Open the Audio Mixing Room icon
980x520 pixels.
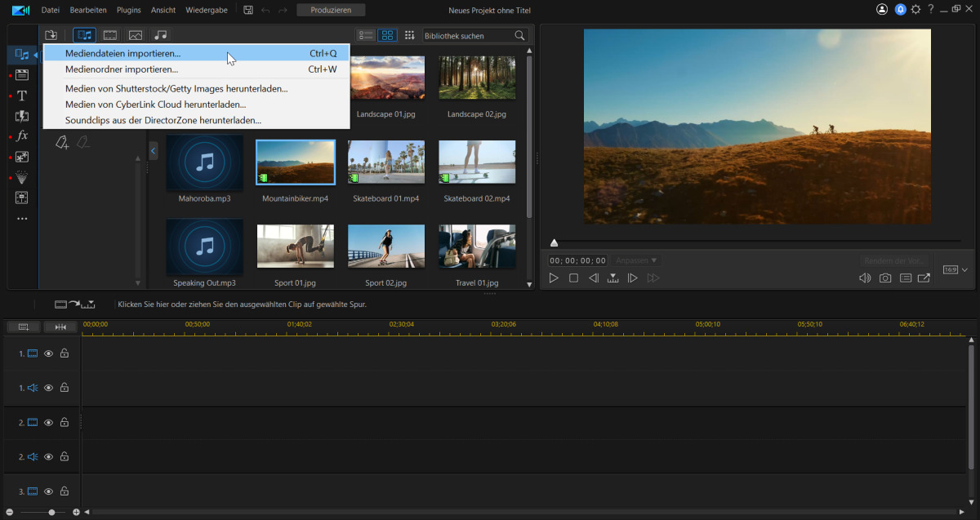click(22, 198)
